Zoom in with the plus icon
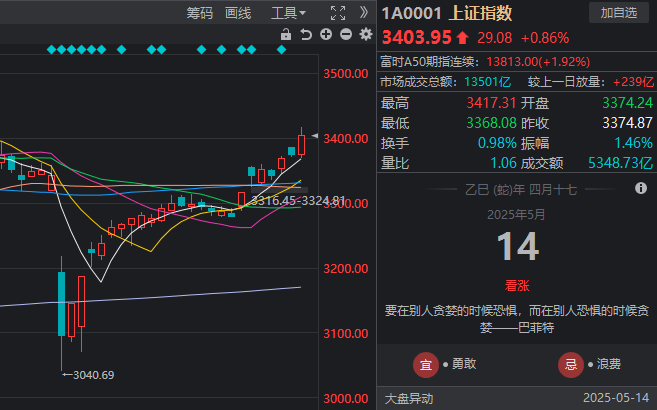The image size is (657, 410). pyautogui.click(x=326, y=34)
